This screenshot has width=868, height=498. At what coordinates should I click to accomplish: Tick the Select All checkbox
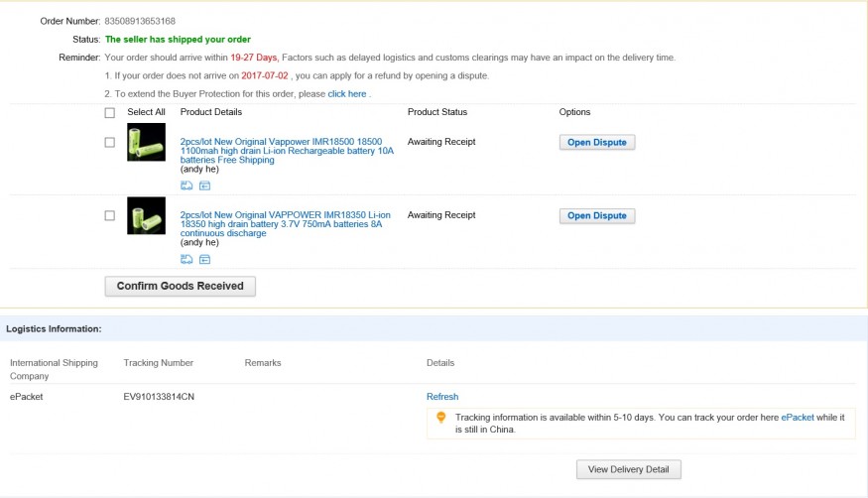tap(110, 112)
